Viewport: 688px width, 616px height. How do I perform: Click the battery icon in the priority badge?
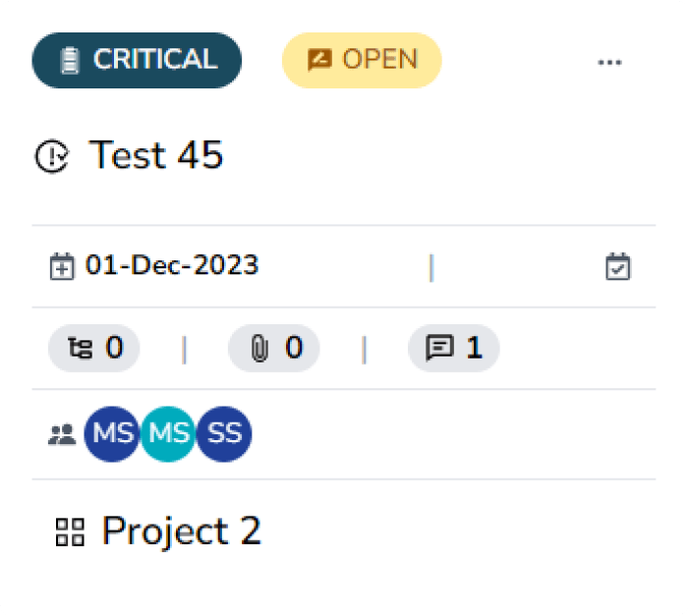click(69, 61)
